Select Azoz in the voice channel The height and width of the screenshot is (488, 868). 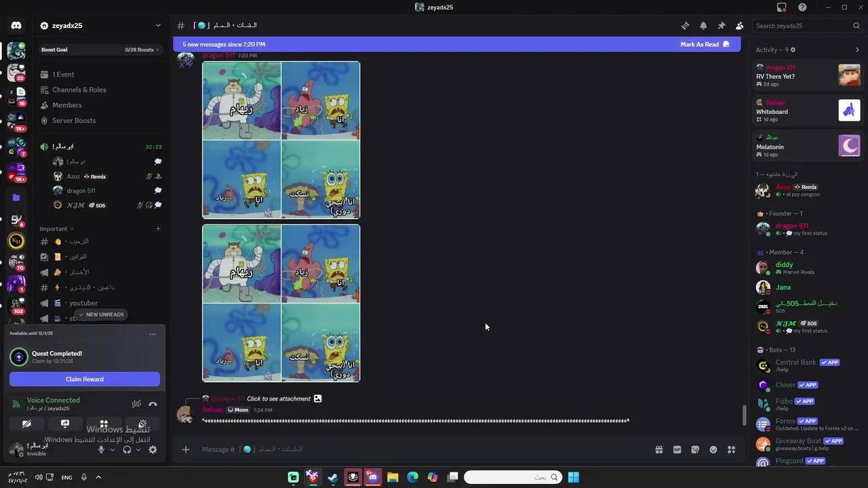(x=106, y=176)
